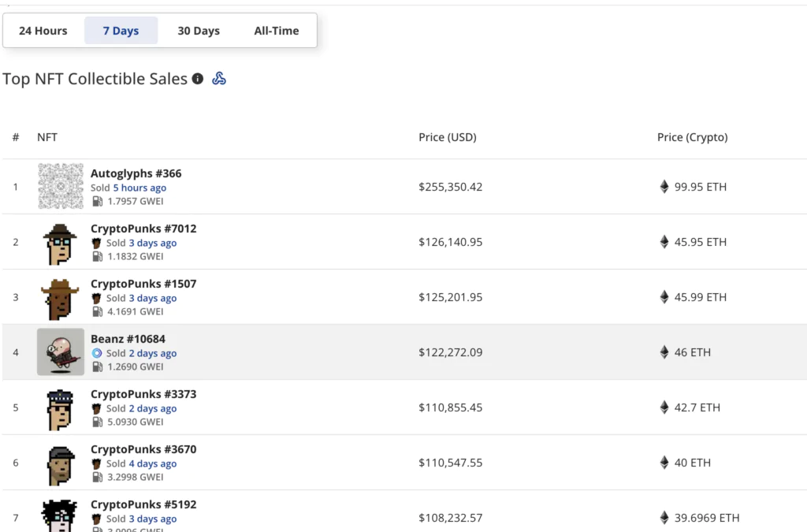Open the Autoglyphs #366 thumbnail
The height and width of the screenshot is (532, 807).
[x=61, y=187]
